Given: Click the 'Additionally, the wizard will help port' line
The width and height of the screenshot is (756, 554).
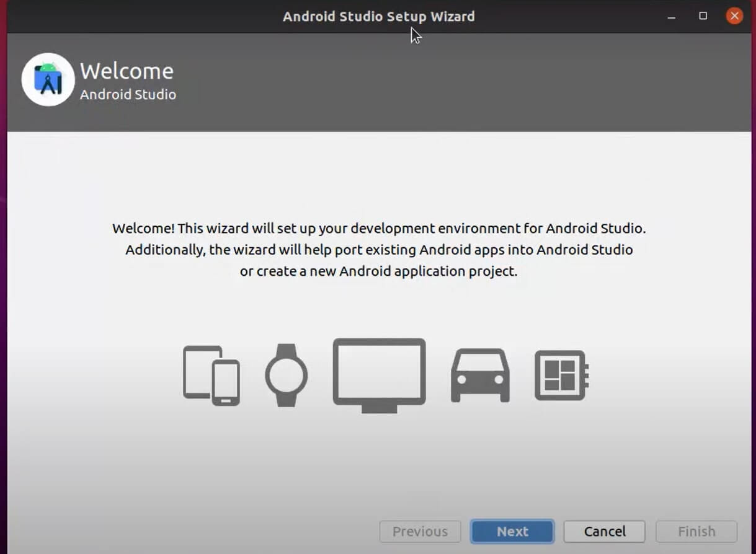Looking at the screenshot, I should coord(378,250).
